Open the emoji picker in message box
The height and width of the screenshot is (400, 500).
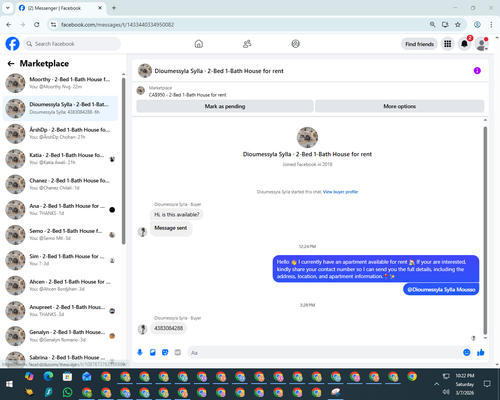click(467, 352)
